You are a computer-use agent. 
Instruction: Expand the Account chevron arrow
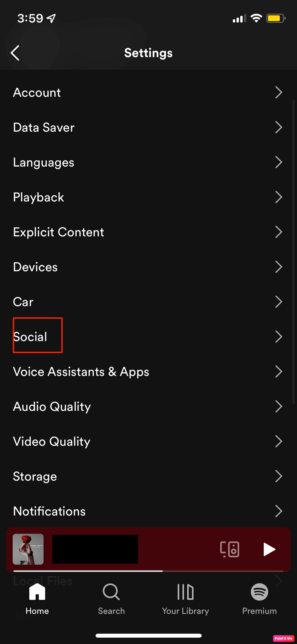(x=279, y=92)
